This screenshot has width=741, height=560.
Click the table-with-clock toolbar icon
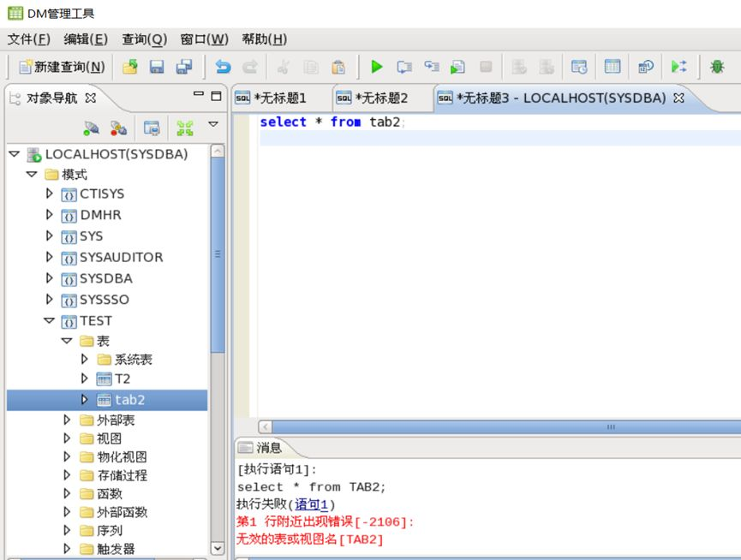(x=579, y=67)
